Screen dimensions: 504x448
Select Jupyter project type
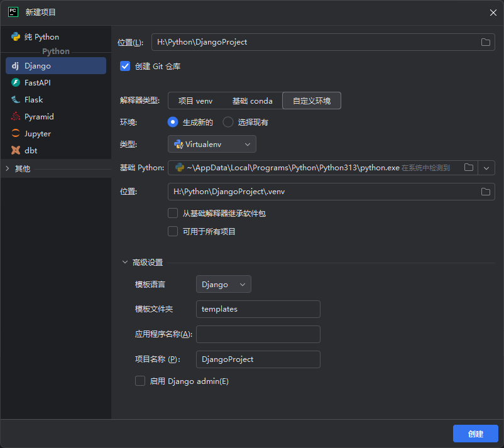coord(56,133)
